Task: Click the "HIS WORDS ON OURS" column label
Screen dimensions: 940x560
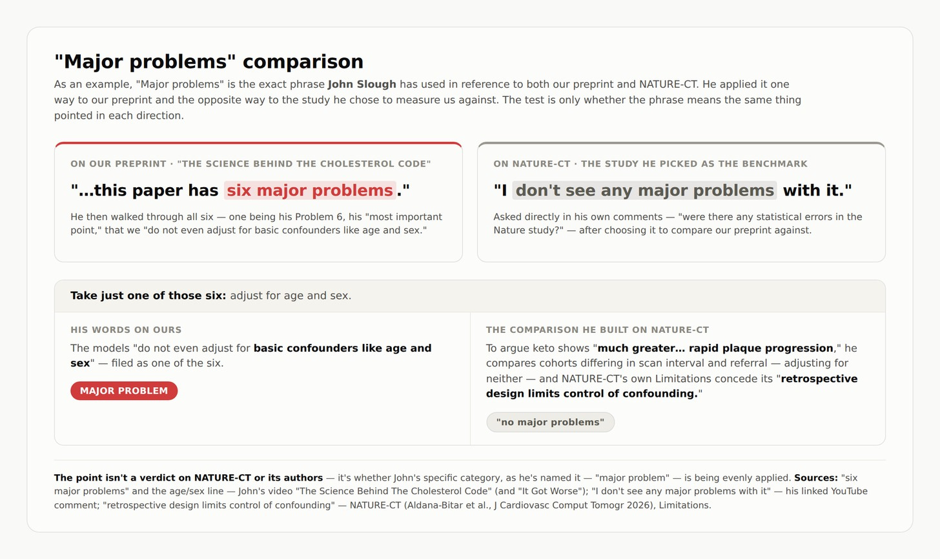Action: click(126, 330)
